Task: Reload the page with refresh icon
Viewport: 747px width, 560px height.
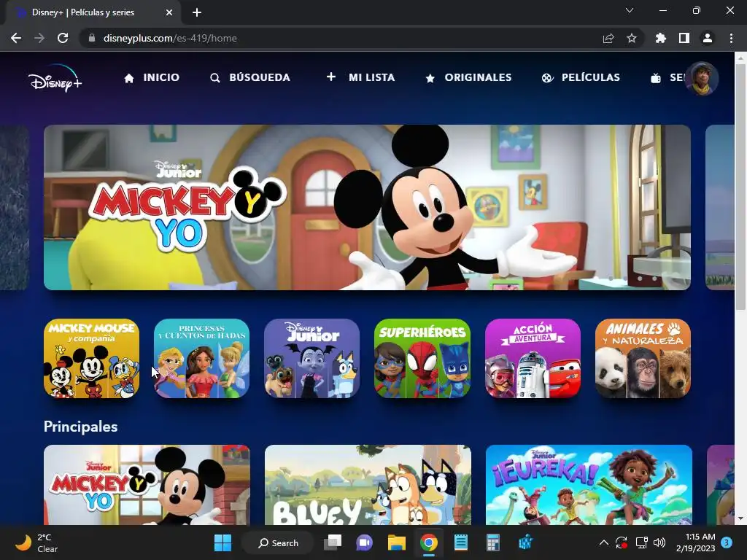Action: (x=63, y=38)
